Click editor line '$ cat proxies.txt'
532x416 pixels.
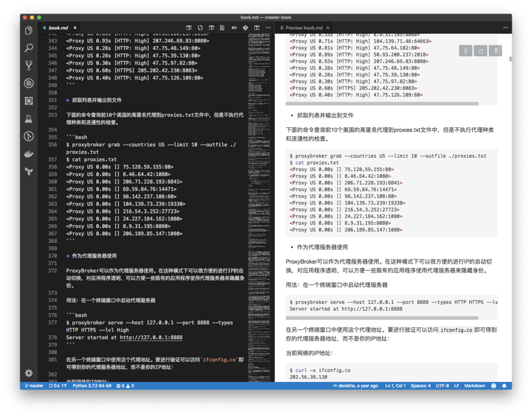coord(91,160)
